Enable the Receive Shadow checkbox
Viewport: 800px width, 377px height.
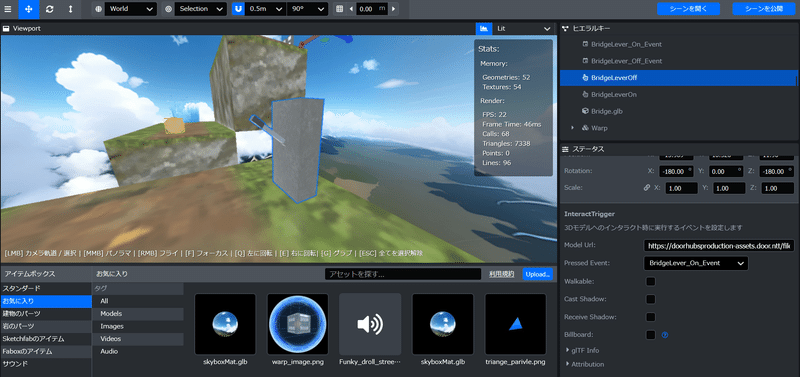point(651,317)
